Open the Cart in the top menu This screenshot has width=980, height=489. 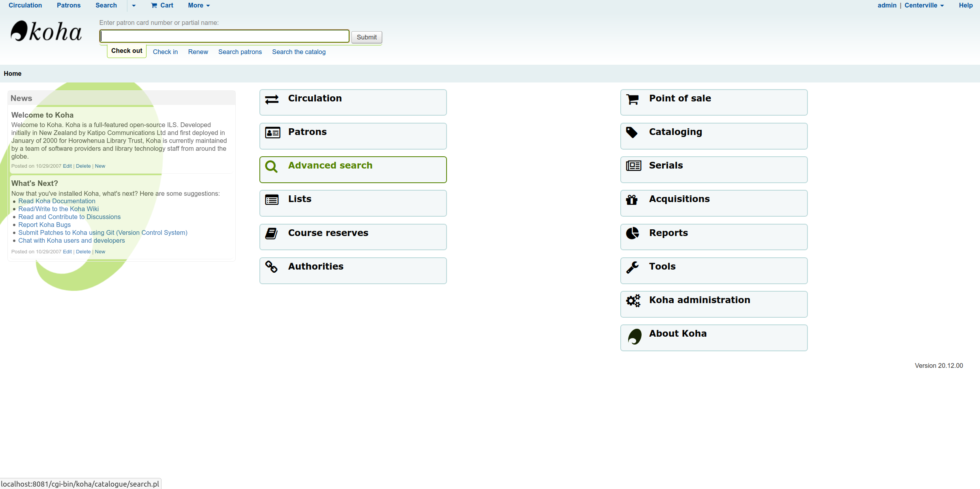162,6
